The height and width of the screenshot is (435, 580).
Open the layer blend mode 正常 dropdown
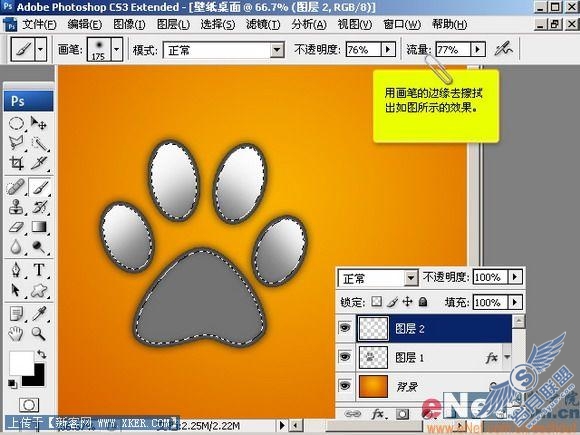pos(378,278)
